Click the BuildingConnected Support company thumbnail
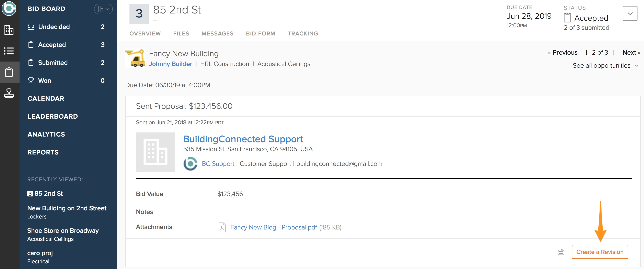Image resolution: width=644 pixels, height=269 pixels. click(155, 152)
